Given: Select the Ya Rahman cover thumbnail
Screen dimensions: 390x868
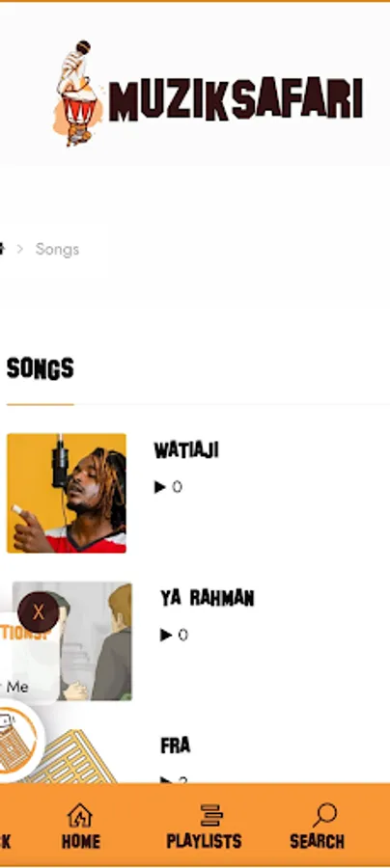Looking at the screenshot, I should coord(72,641).
